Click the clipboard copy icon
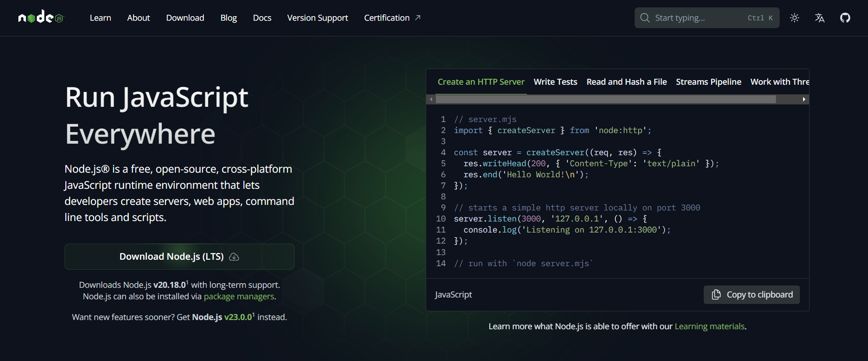Screen dimensions: 868x361 (716, 295)
